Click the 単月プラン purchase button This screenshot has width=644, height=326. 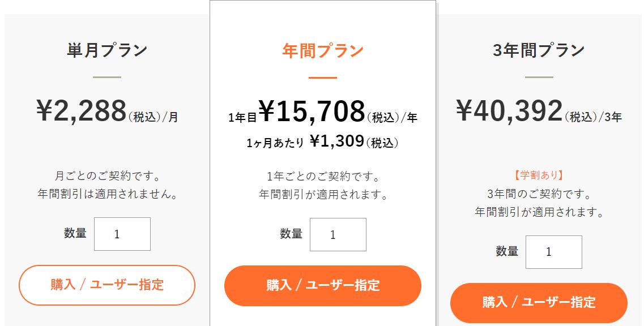[x=107, y=285]
